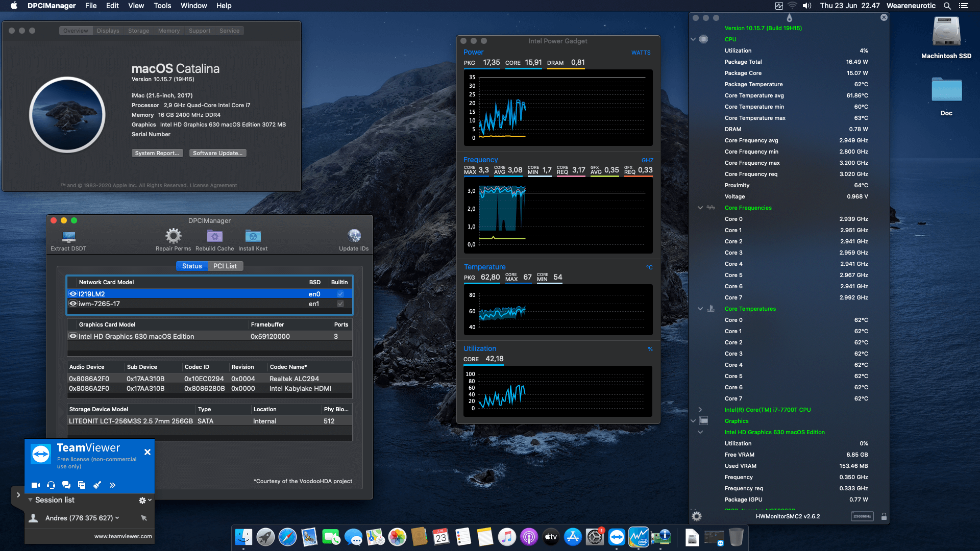Open the TeamViewer chat icon
Image resolution: width=980 pixels, height=551 pixels.
click(x=66, y=485)
